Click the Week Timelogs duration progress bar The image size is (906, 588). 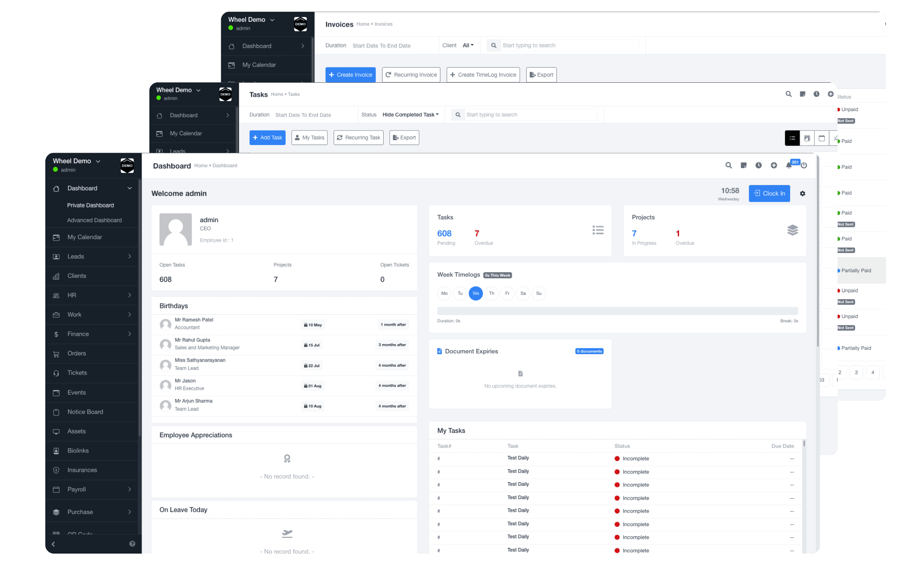click(617, 311)
